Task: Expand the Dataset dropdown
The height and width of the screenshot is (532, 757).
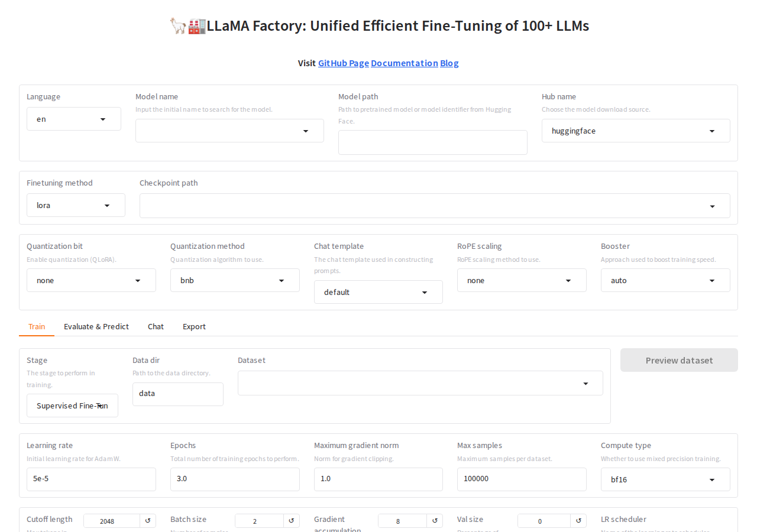Action: click(x=420, y=383)
